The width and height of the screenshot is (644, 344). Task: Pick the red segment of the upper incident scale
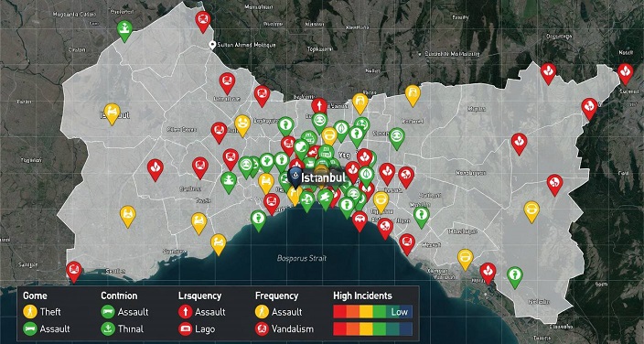[339, 312]
